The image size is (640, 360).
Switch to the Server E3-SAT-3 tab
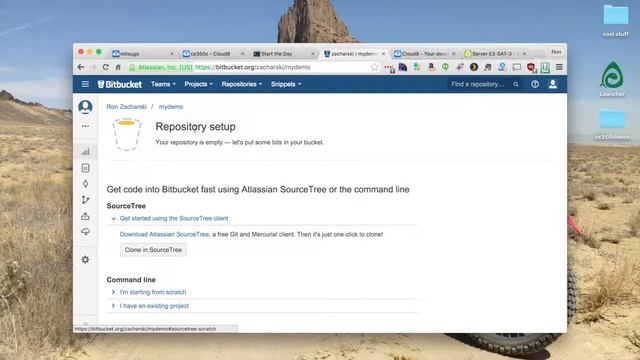495,53
